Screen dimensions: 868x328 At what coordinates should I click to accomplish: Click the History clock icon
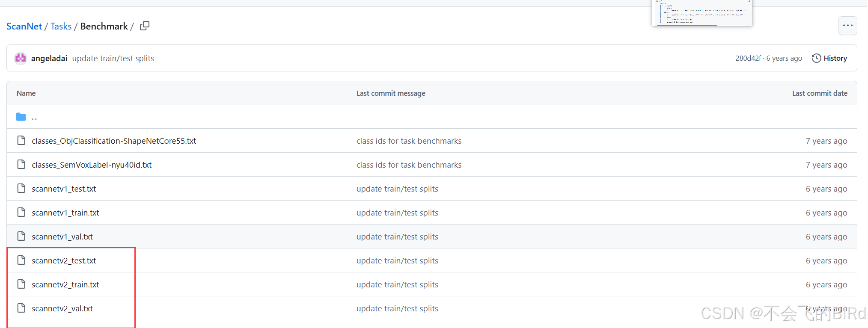(x=816, y=58)
